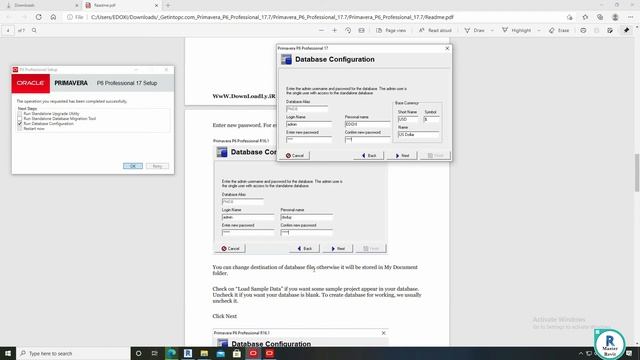Reload the page with browser refresh icon
This screenshot has height=360, width=640.
click(38, 17)
